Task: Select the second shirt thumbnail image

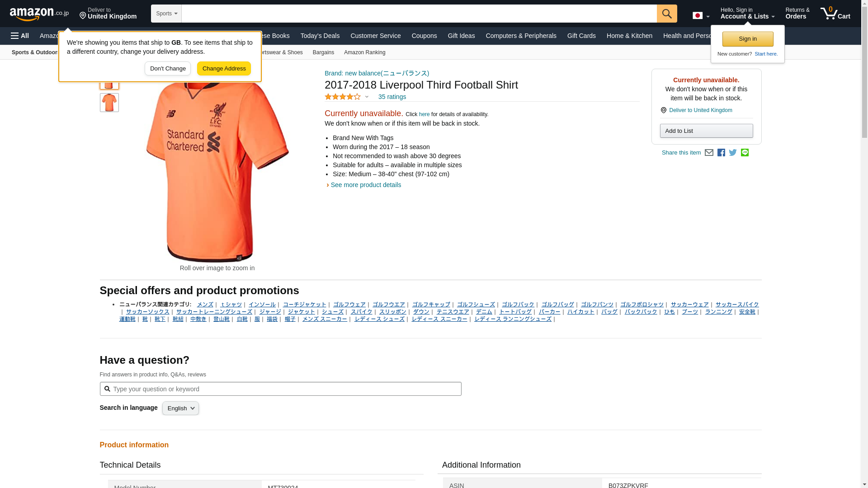Action: 109,103
